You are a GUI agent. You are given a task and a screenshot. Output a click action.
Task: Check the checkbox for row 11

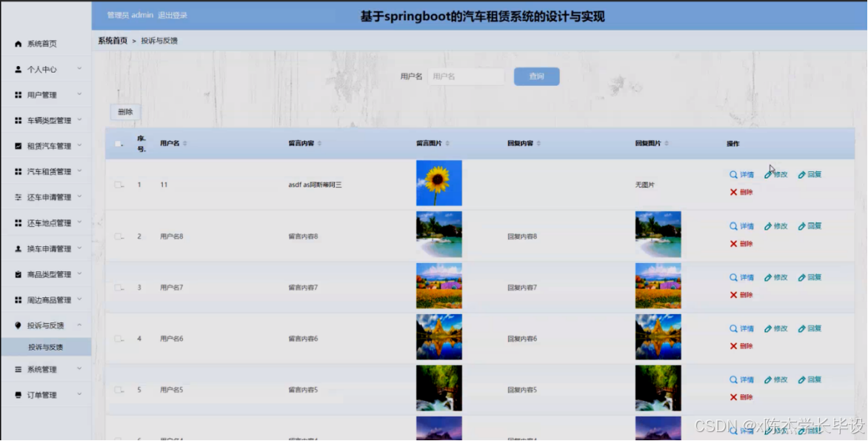click(x=118, y=185)
